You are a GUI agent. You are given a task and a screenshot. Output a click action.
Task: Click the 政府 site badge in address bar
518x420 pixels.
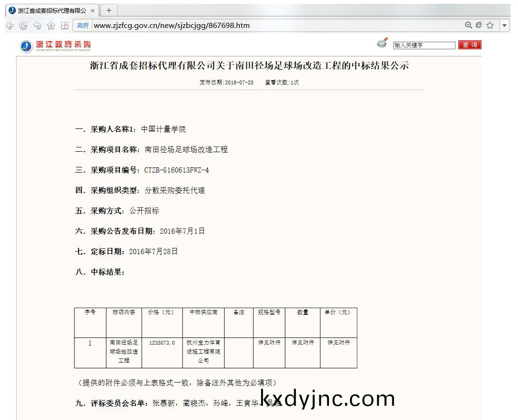pos(83,26)
